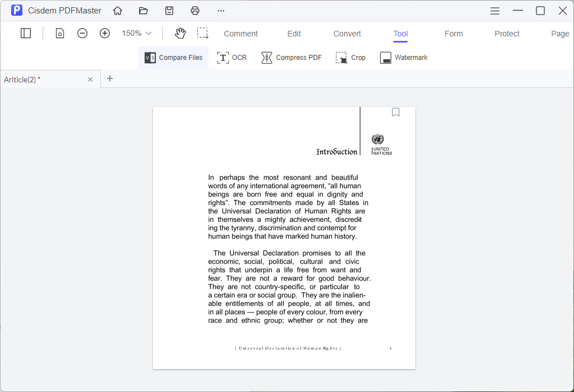Select the OCR tool
The height and width of the screenshot is (392, 574).
click(x=232, y=58)
